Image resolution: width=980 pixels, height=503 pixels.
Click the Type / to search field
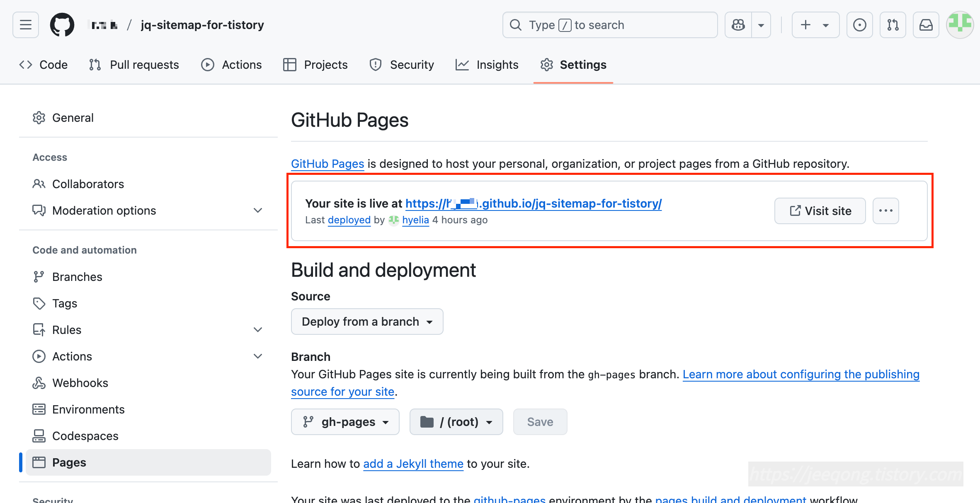[x=610, y=25]
